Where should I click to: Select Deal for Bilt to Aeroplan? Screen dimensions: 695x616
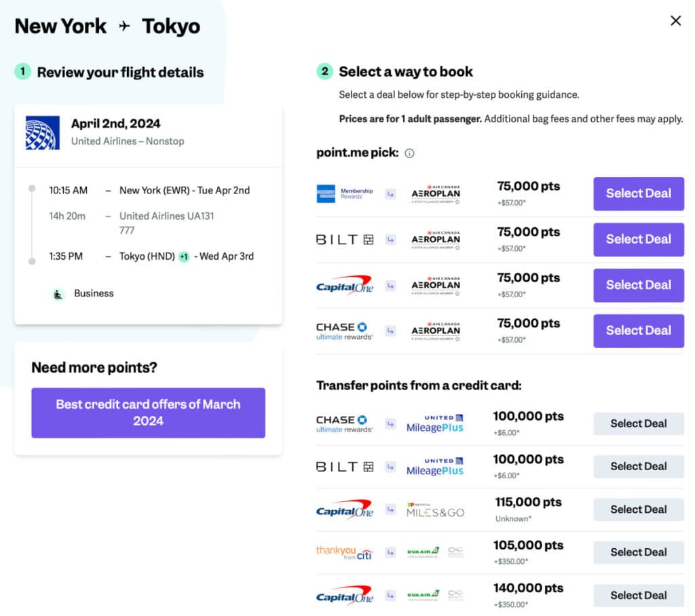(x=638, y=239)
